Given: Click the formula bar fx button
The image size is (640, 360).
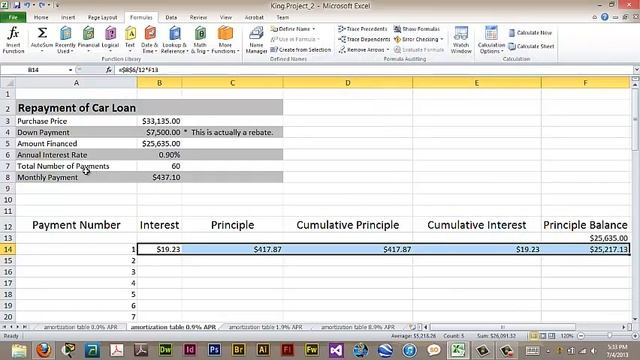Looking at the screenshot, I should (x=109, y=70).
